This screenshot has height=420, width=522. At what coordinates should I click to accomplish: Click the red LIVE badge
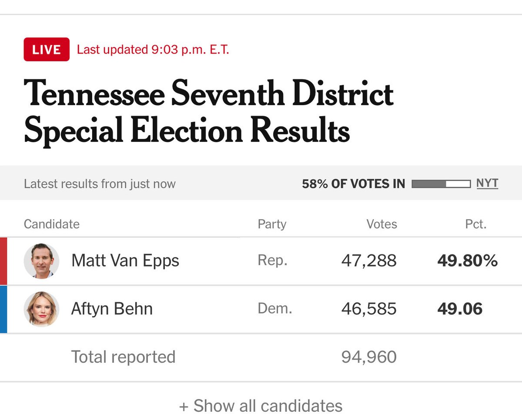pyautogui.click(x=47, y=50)
